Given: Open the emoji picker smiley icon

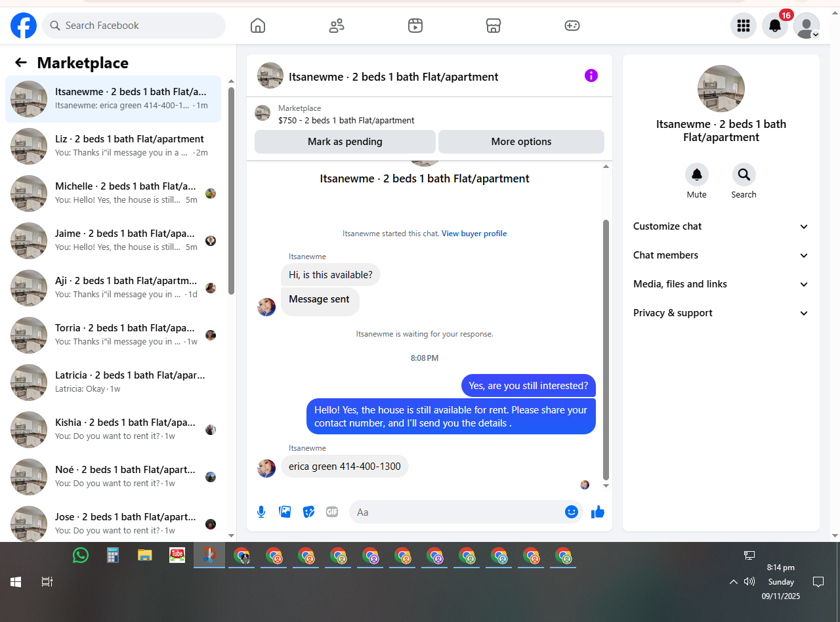Looking at the screenshot, I should [572, 512].
